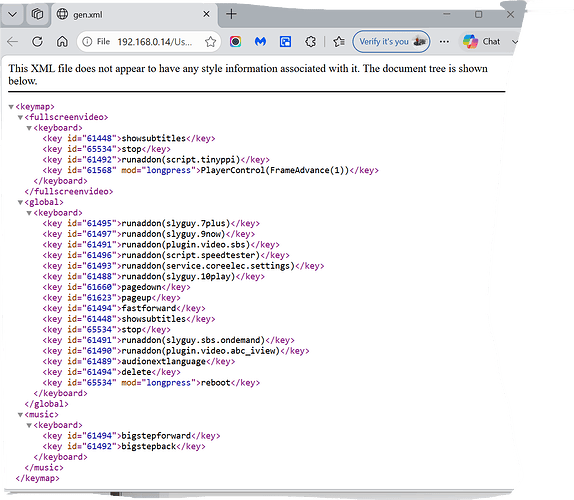Image resolution: width=574 pixels, height=500 pixels.
Task: Click the pagedown key line
Action: (116, 287)
